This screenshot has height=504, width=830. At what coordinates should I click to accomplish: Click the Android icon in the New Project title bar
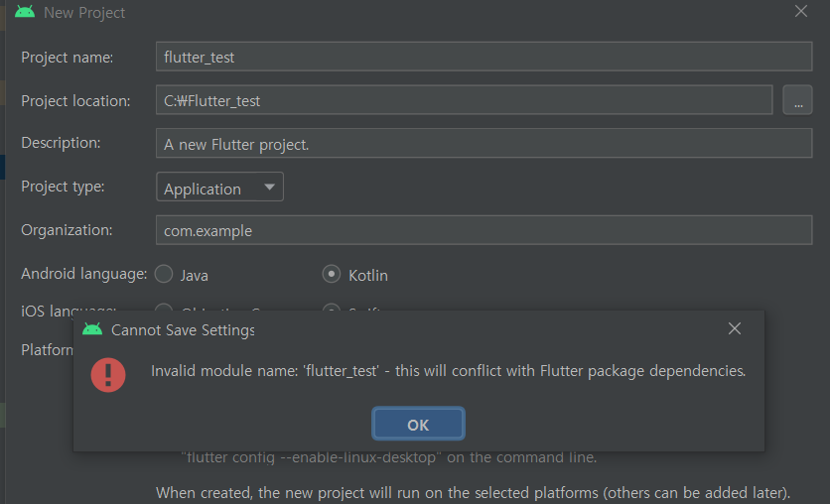coord(25,12)
